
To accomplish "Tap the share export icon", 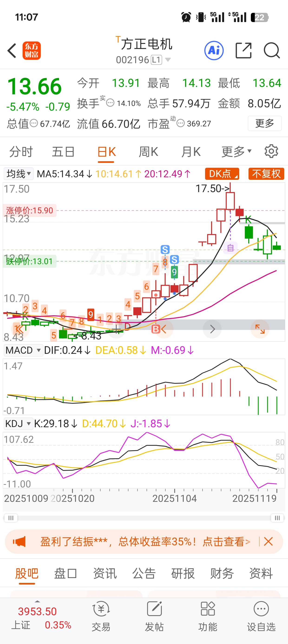I will [243, 50].
